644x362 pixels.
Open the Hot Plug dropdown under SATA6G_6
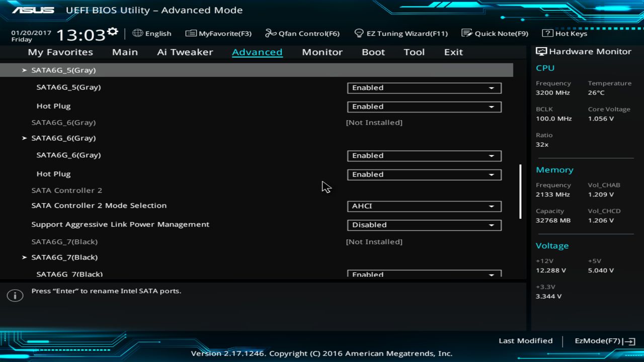point(424,174)
